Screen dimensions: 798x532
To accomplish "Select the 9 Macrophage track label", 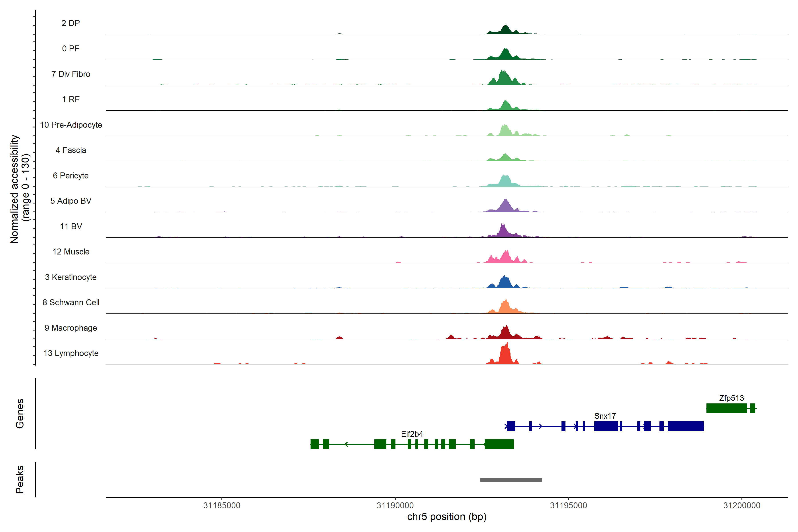I will [x=70, y=328].
